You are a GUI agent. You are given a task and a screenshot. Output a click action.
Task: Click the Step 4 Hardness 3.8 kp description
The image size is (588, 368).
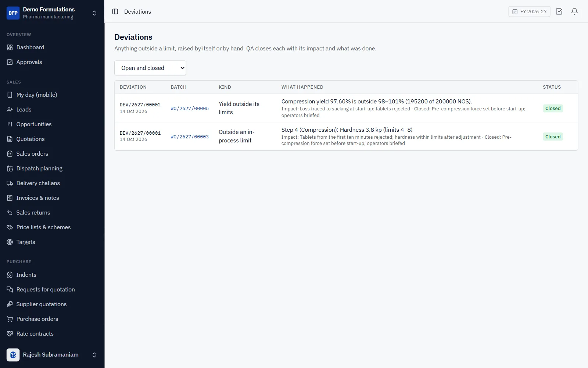(x=347, y=130)
